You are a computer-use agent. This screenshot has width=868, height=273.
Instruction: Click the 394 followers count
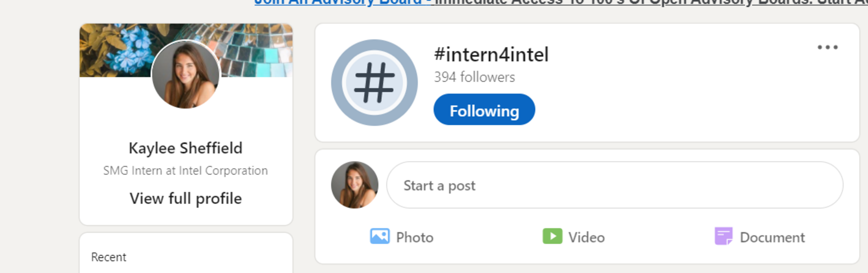click(x=474, y=77)
